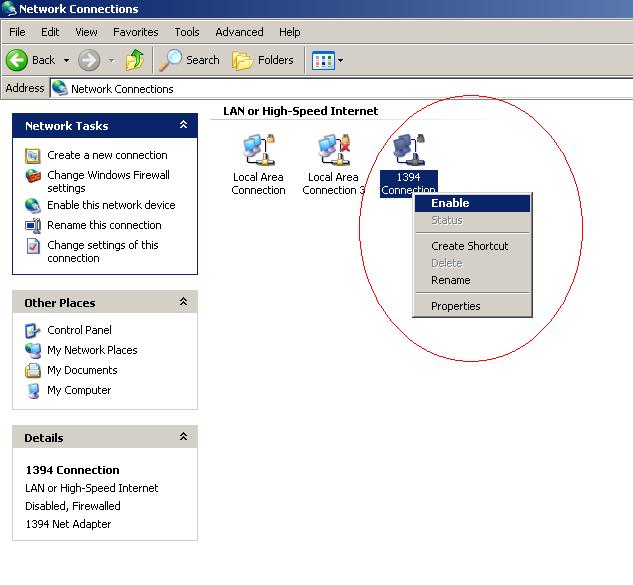Click the Local Area Connection icon
The width and height of the screenshot is (633, 585).
coord(258,151)
